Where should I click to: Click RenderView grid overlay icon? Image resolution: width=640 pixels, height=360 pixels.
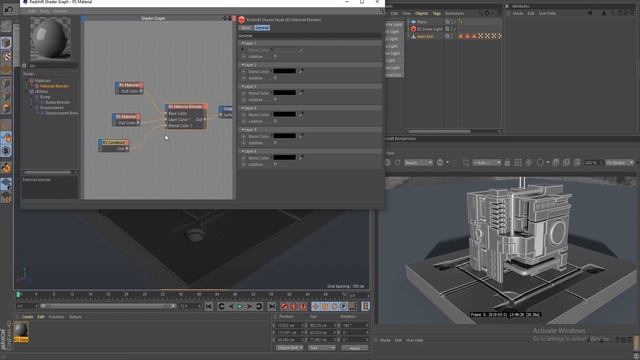click(518, 162)
